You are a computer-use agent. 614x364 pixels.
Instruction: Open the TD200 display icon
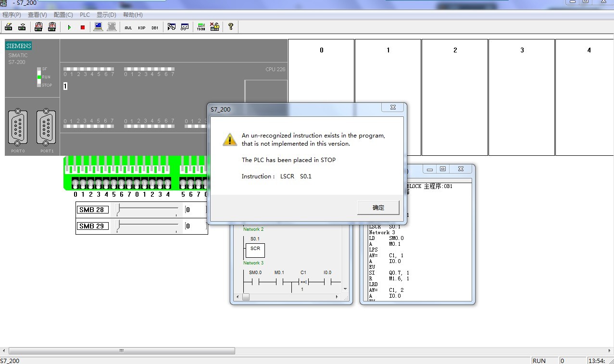coord(200,27)
